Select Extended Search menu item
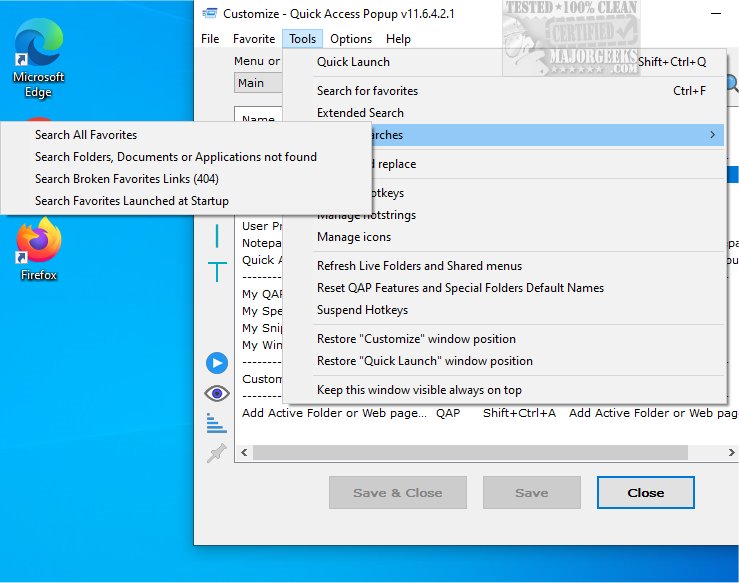Image resolution: width=739 pixels, height=583 pixels. [x=504, y=113]
